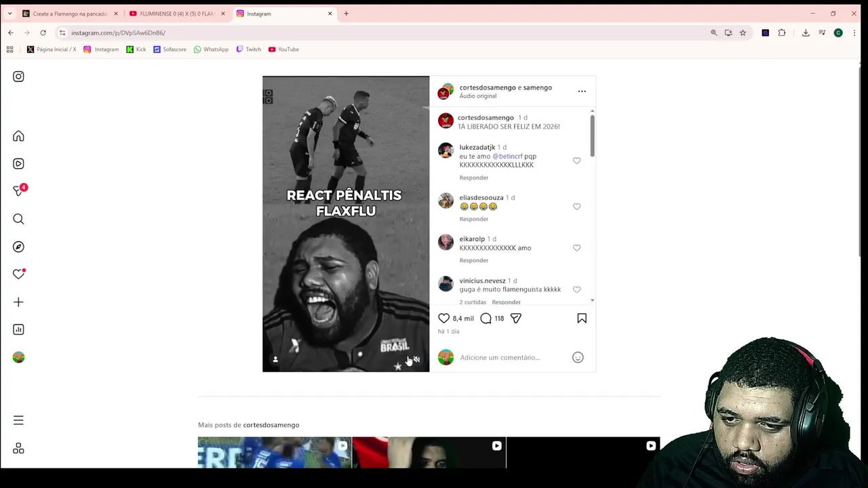Switch to Create a Flamengo tab

70,14
